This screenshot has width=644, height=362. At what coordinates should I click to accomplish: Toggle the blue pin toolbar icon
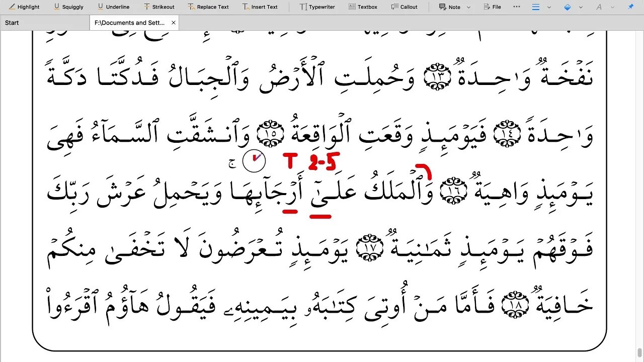630,7
